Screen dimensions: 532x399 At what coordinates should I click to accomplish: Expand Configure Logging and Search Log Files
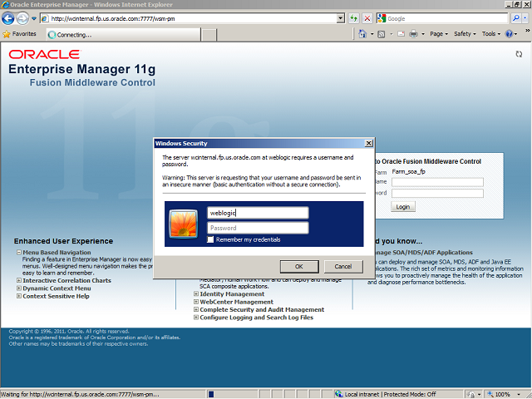tap(196, 318)
